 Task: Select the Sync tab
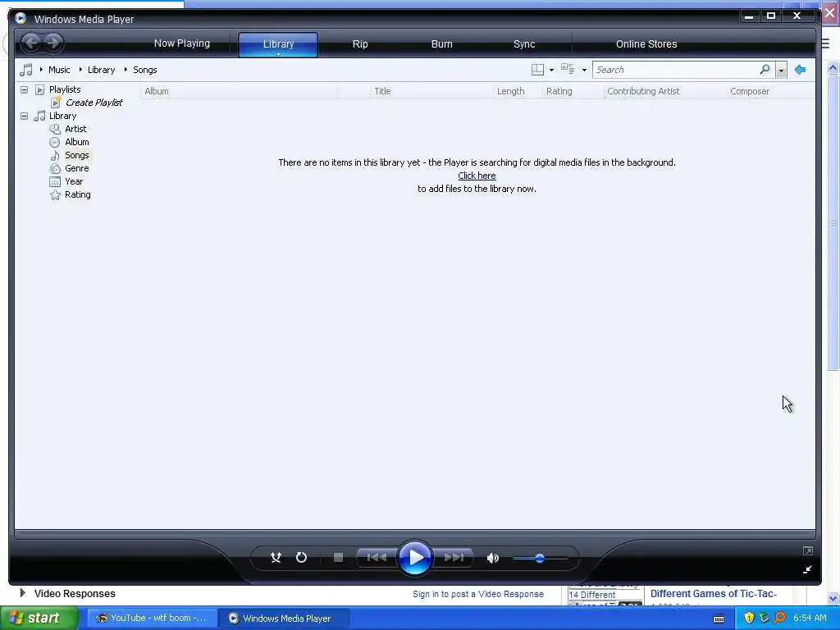point(524,44)
